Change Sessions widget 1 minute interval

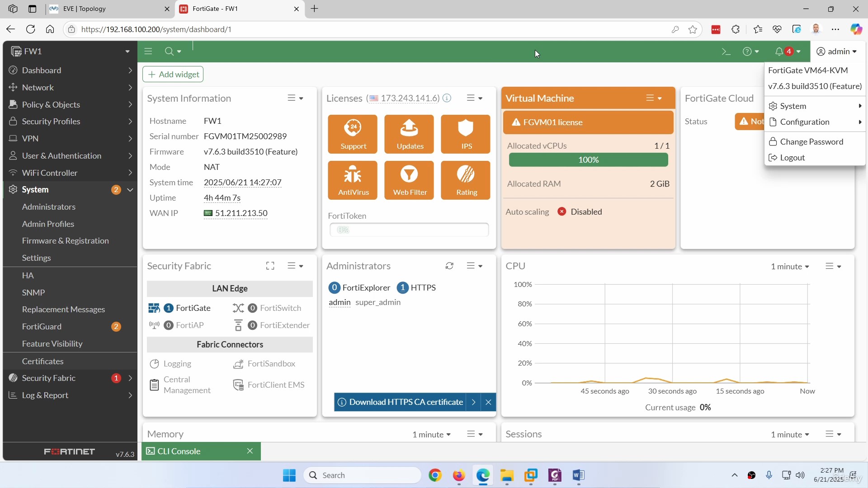(x=790, y=434)
